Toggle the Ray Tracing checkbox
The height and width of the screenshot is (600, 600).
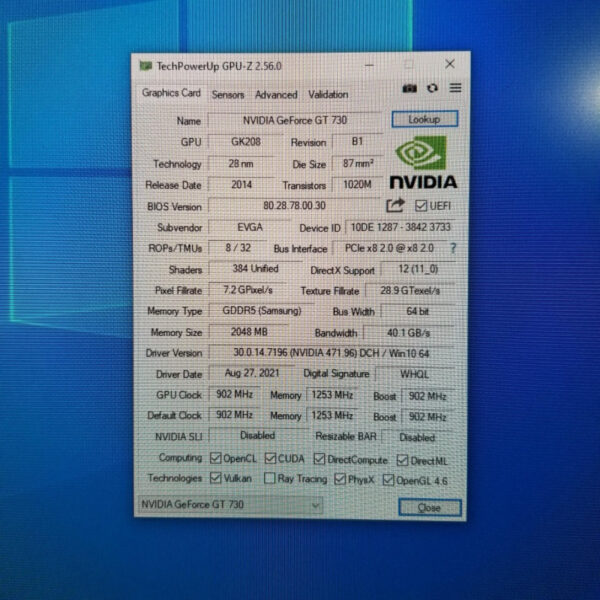tap(269, 478)
